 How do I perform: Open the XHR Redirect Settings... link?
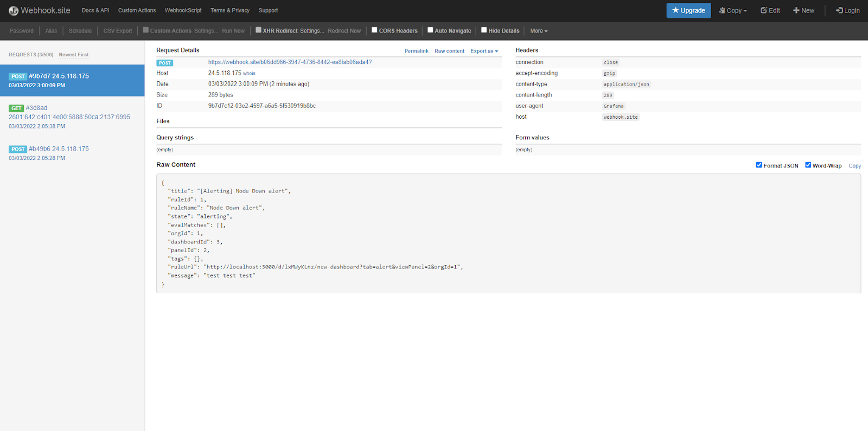(312, 31)
